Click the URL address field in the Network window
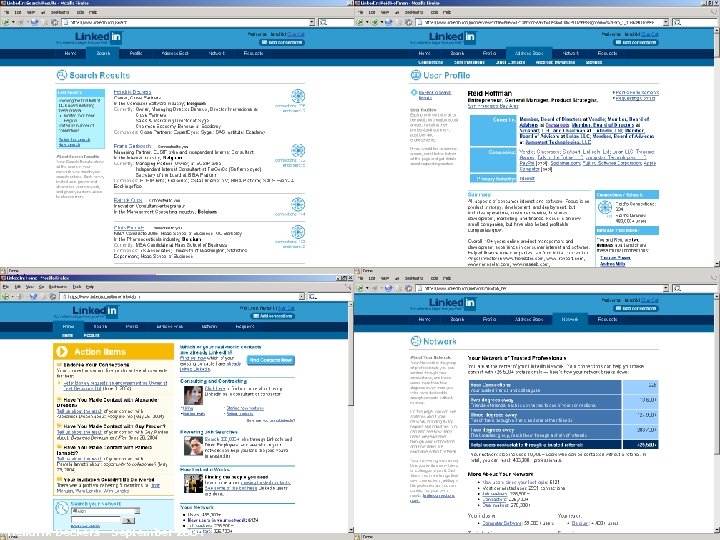 tap(542, 288)
